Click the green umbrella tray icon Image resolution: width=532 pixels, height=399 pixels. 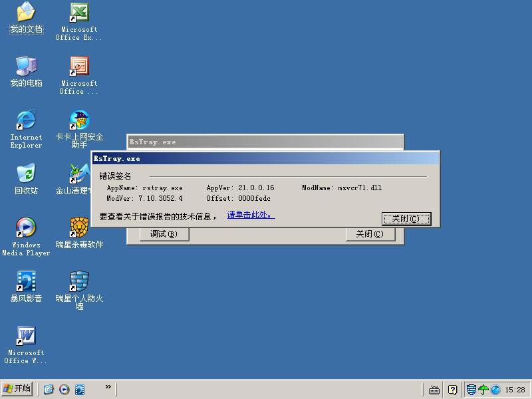pyautogui.click(x=483, y=390)
